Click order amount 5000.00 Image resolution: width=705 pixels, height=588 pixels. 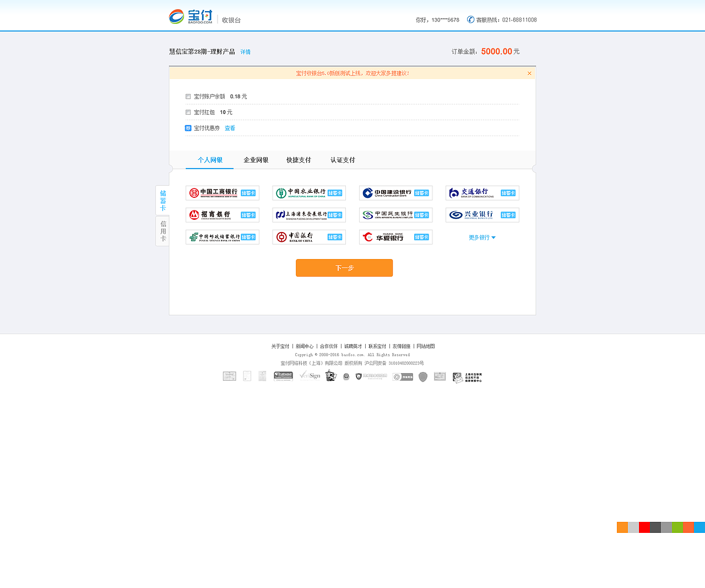tap(496, 51)
